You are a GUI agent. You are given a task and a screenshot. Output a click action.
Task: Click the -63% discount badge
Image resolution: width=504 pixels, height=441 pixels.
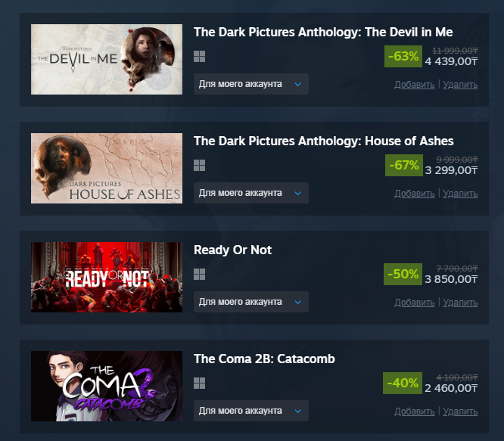click(403, 57)
